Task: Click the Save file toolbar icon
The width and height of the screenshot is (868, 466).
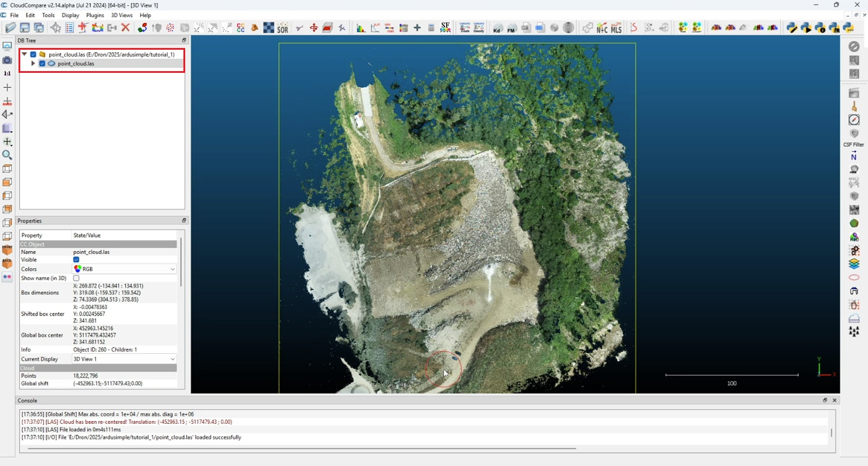Action: click(x=25, y=27)
